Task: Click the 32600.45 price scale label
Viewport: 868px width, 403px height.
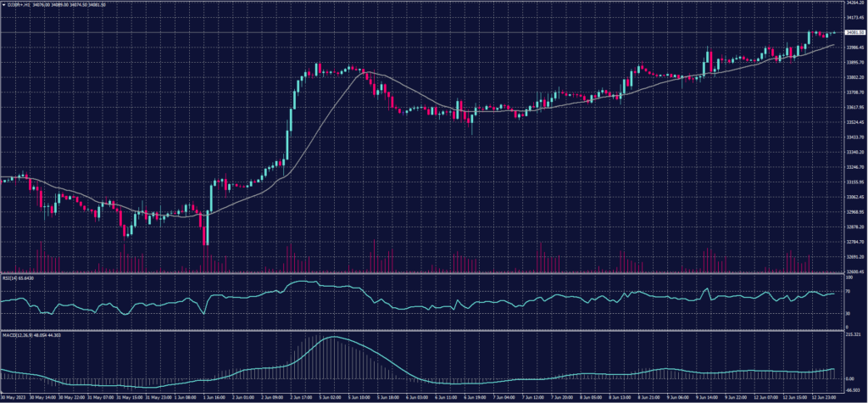Action: click(x=854, y=271)
